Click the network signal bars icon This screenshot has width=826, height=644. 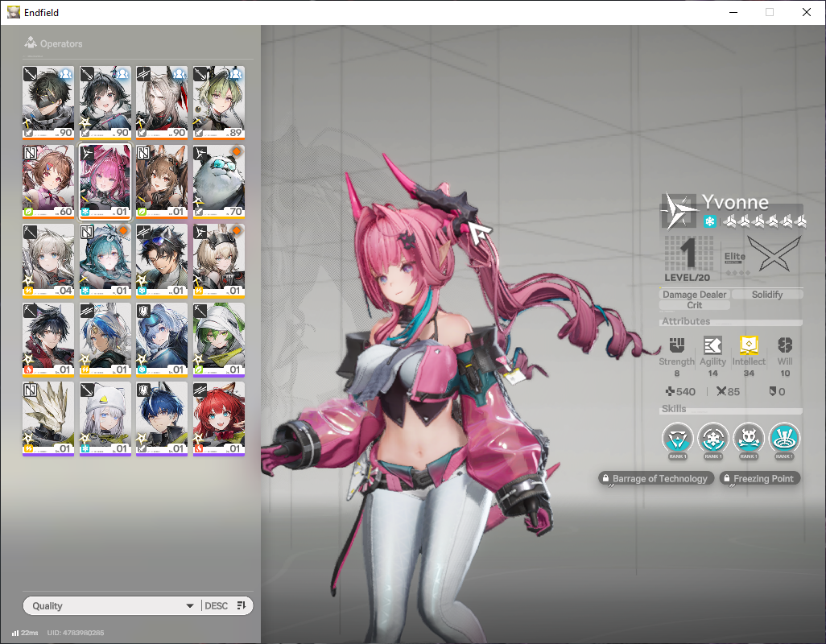tap(15, 633)
